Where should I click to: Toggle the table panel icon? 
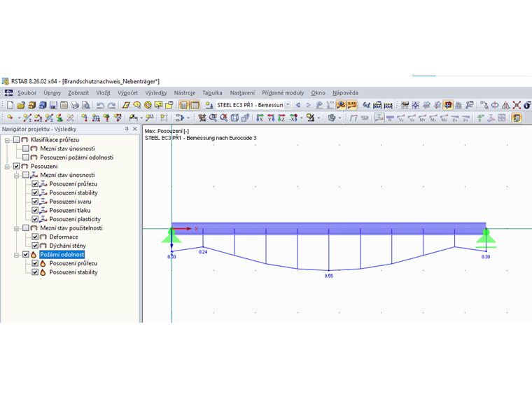click(195, 105)
